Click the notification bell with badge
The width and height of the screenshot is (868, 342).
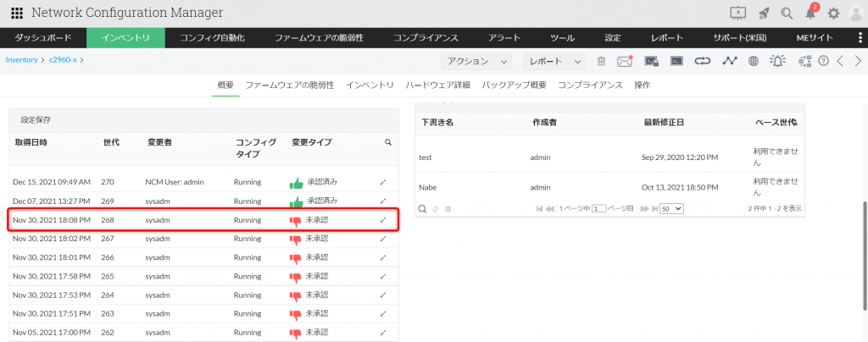coord(810,13)
